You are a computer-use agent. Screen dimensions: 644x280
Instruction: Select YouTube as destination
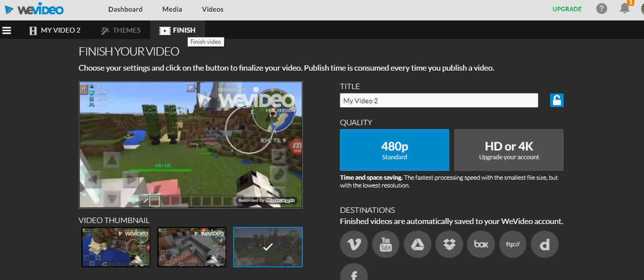coord(386,244)
